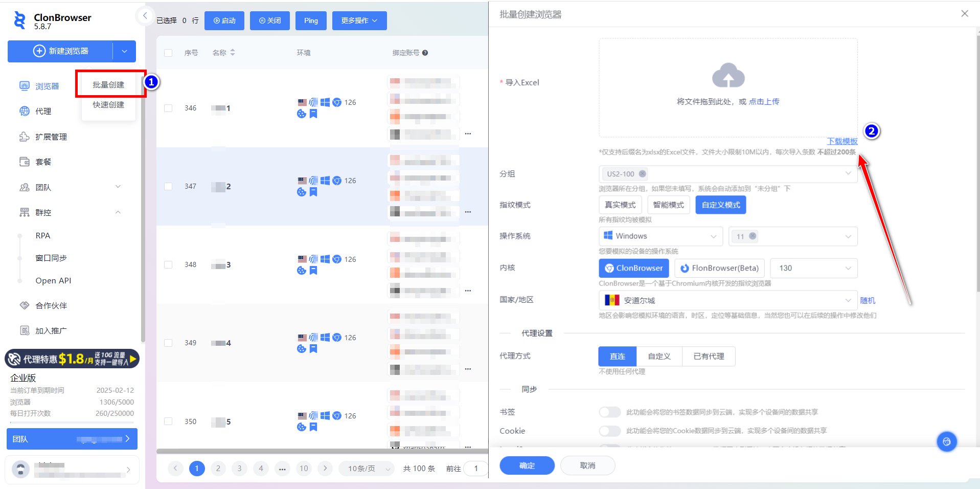The image size is (980, 489).
Task: Click the help icon beside 绑定账号
Action: point(425,53)
